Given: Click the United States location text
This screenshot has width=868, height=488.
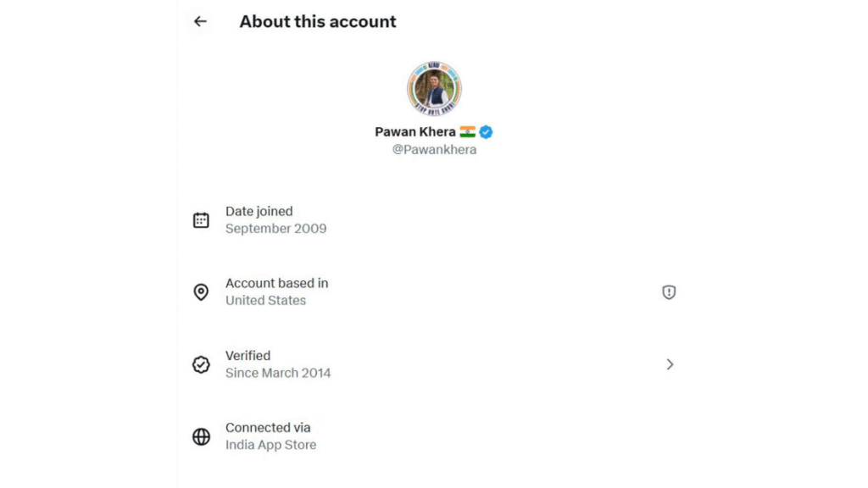Looking at the screenshot, I should coord(265,300).
